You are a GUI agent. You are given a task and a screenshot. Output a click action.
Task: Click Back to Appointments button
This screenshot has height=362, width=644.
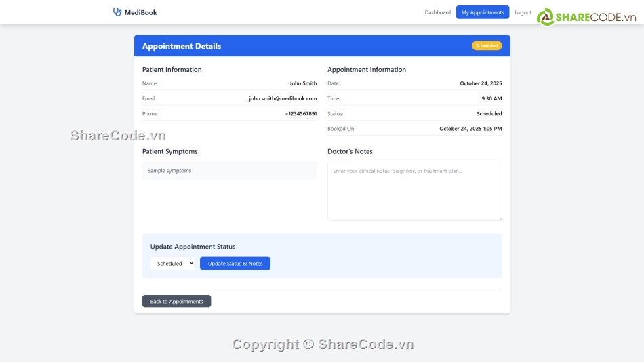click(x=176, y=302)
